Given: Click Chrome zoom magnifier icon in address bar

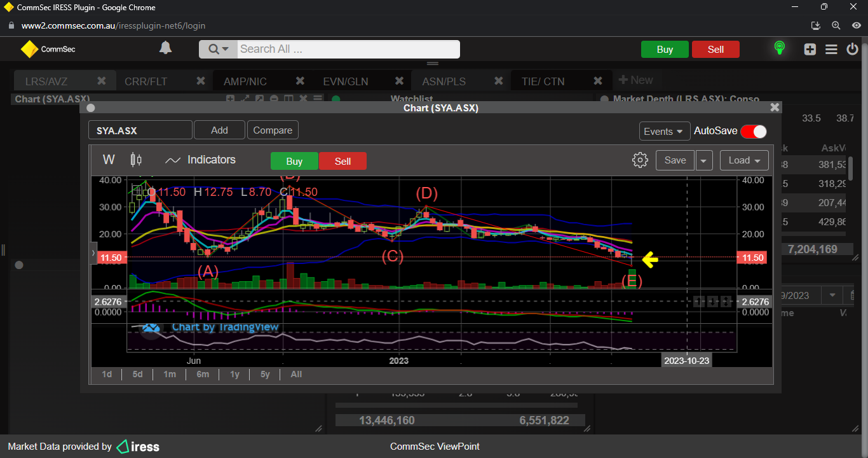Looking at the screenshot, I should [x=836, y=26].
